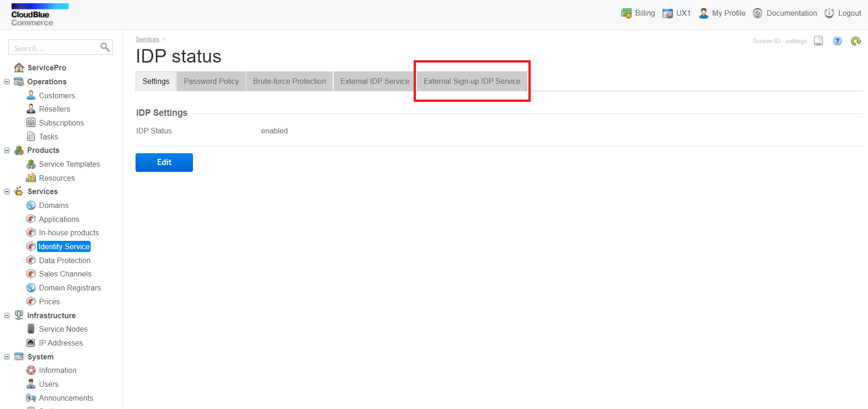The image size is (868, 409).
Task: Focus the sidebar Search field
Action: pyautogui.click(x=55, y=48)
